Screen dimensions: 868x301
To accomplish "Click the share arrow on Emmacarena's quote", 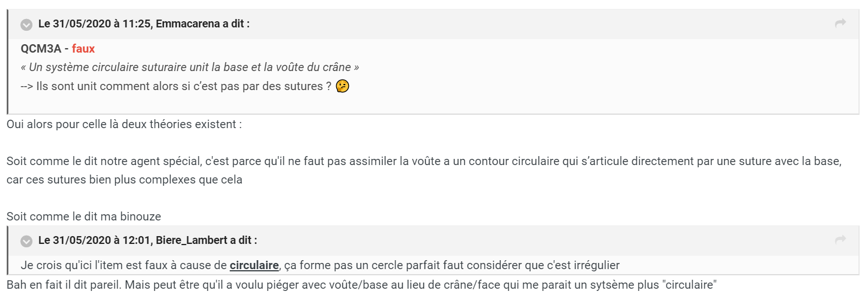I will 840,23.
